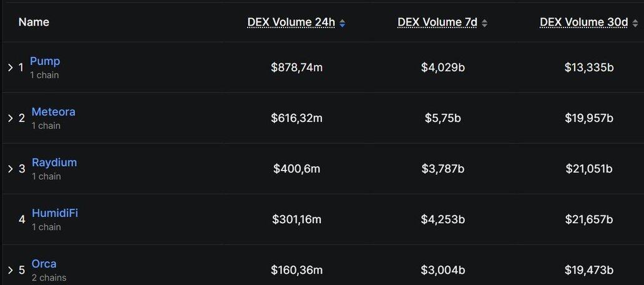
Task: Open the HumidiFi protocol link
Action: point(55,213)
